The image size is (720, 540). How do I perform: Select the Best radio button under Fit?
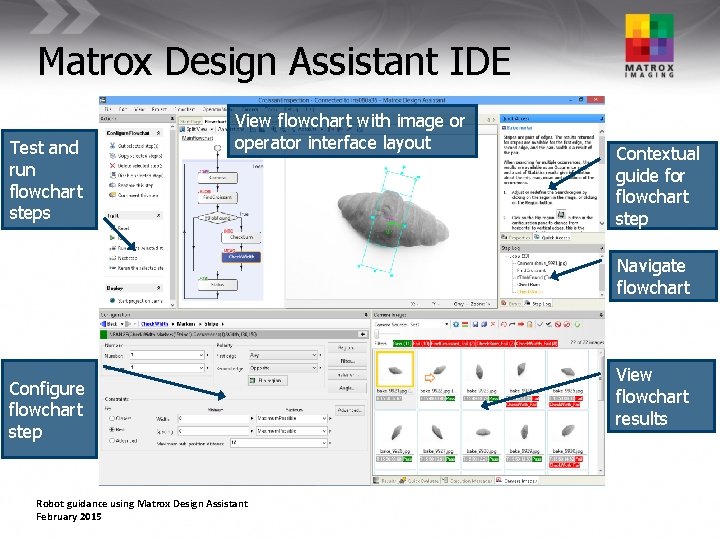pyautogui.click(x=112, y=429)
